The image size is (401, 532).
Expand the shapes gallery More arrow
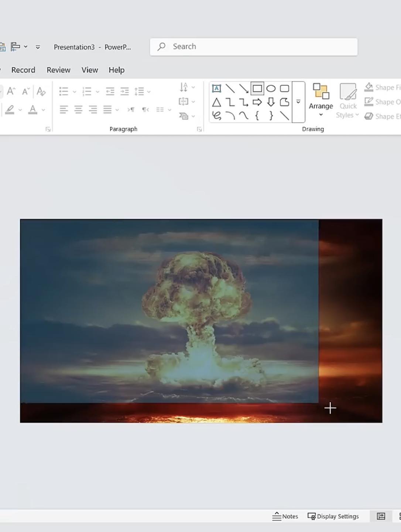point(298,102)
